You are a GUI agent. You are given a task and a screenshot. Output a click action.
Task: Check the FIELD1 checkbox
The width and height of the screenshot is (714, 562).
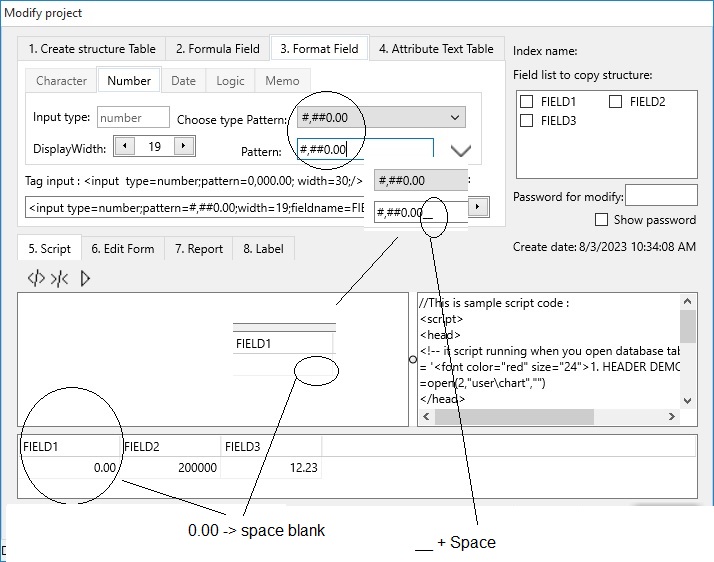527,102
